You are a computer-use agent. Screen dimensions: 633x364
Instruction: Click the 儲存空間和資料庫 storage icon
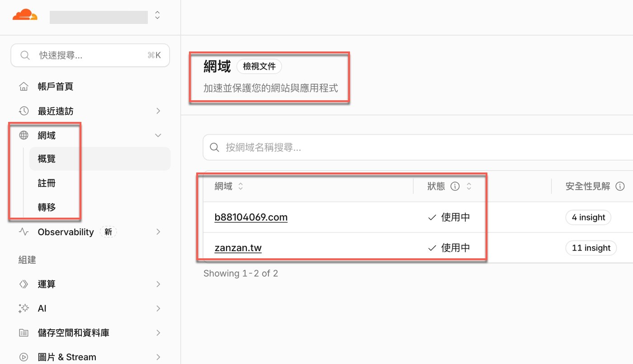[24, 333]
